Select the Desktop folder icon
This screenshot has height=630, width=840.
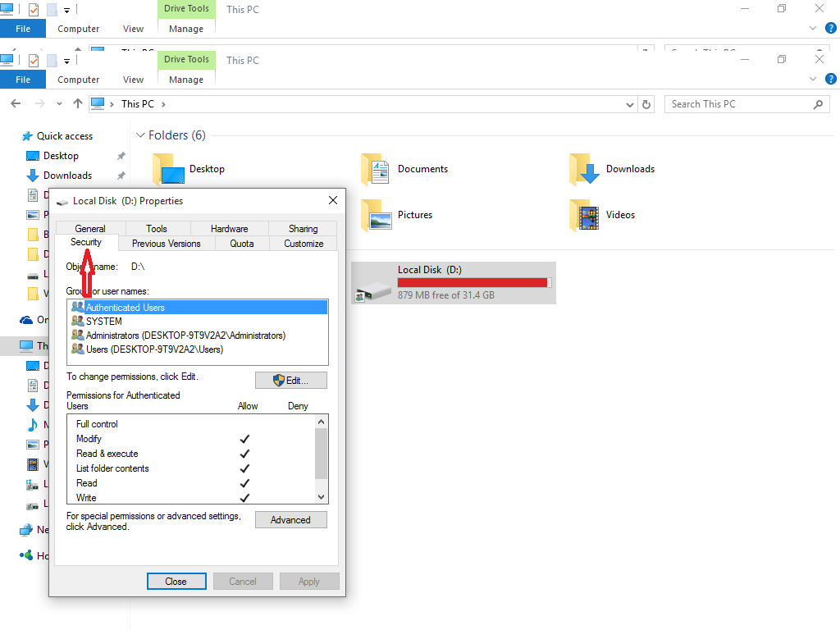[169, 169]
